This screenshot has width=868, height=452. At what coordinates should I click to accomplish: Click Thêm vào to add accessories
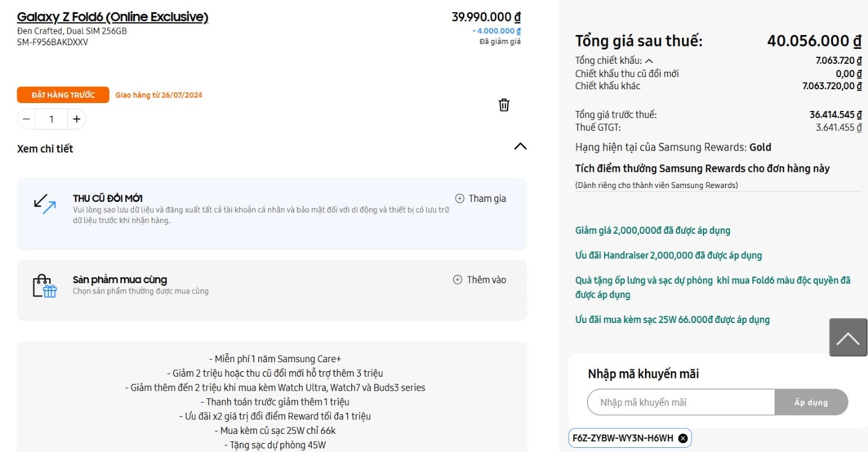[480, 280]
